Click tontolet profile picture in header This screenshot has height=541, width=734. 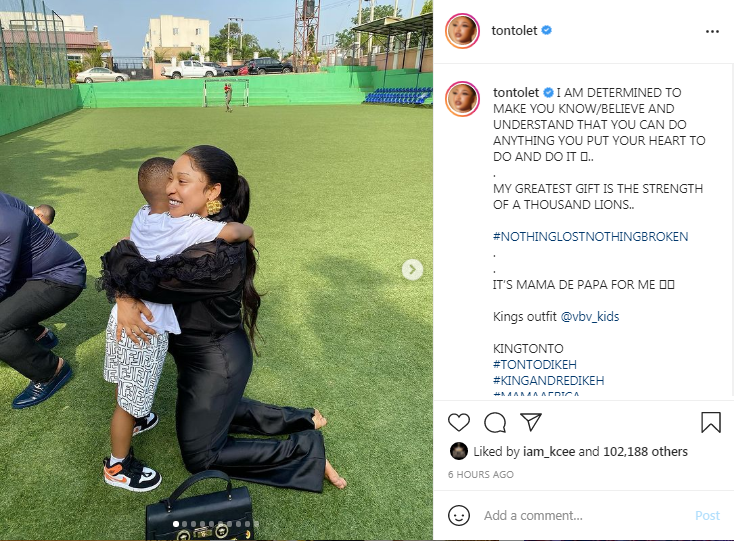[462, 31]
